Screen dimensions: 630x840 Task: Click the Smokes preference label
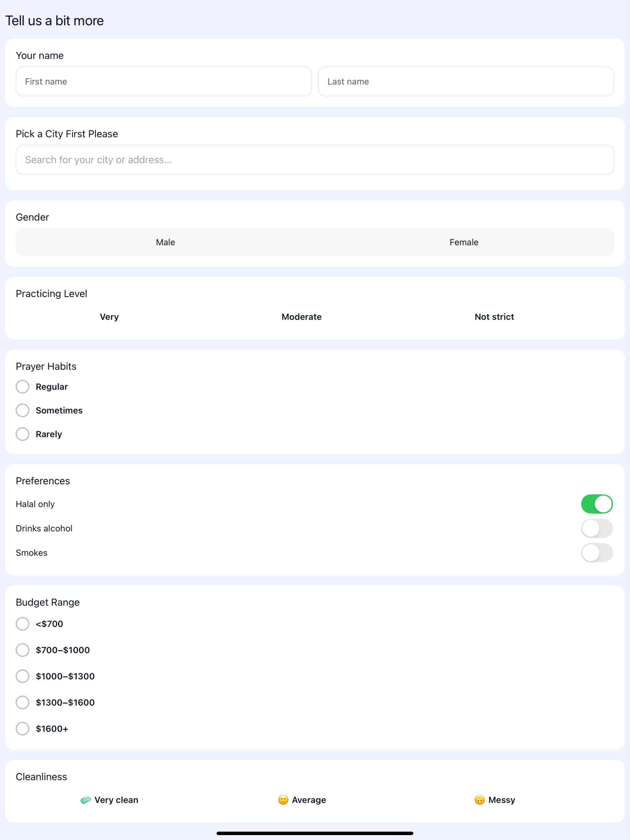[x=32, y=553]
